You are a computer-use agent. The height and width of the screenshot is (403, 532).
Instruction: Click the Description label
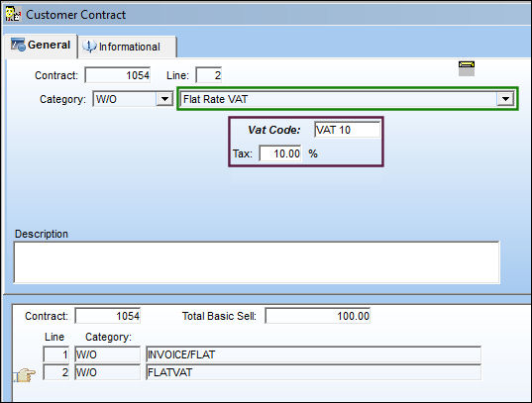[x=42, y=234]
